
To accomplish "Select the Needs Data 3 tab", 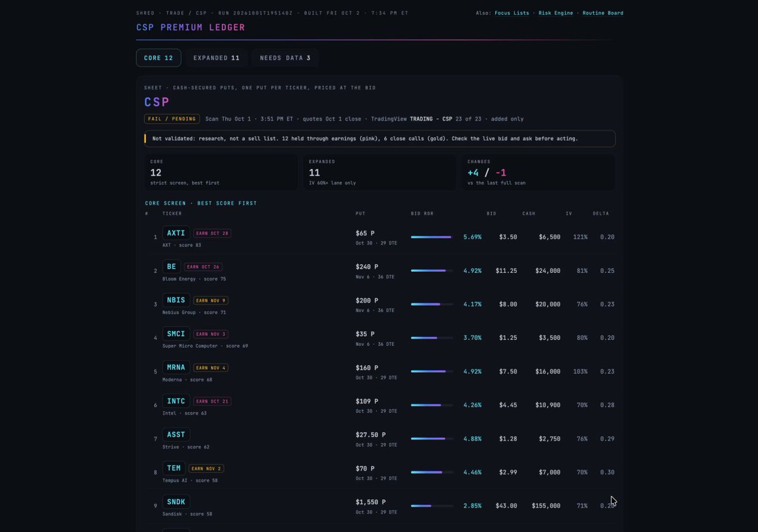I will 285,58.
